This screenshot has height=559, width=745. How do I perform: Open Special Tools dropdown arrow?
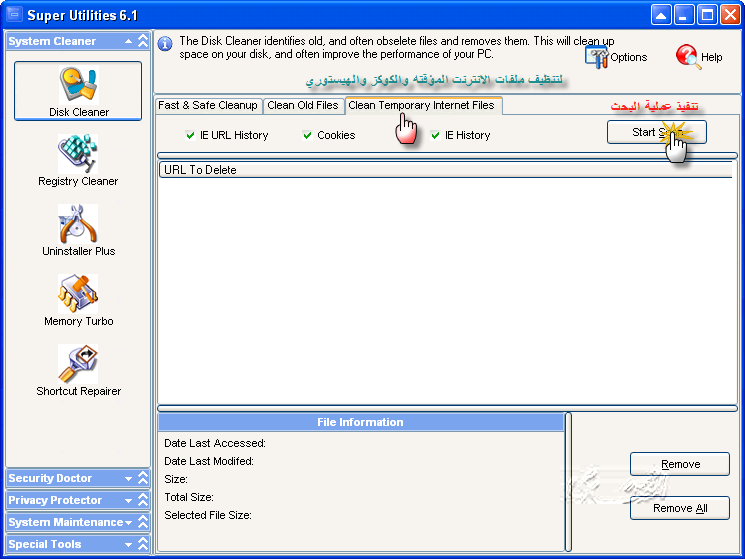click(x=128, y=545)
